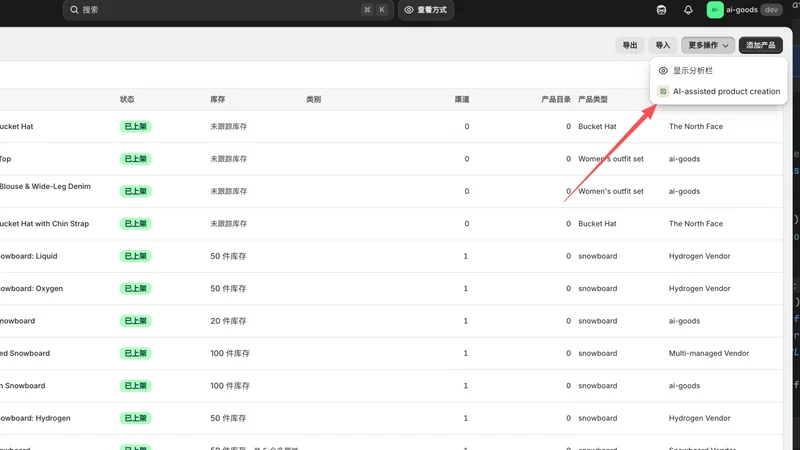The width and height of the screenshot is (800, 450).
Task: Click the 产品目录 column header
Action: click(x=556, y=99)
